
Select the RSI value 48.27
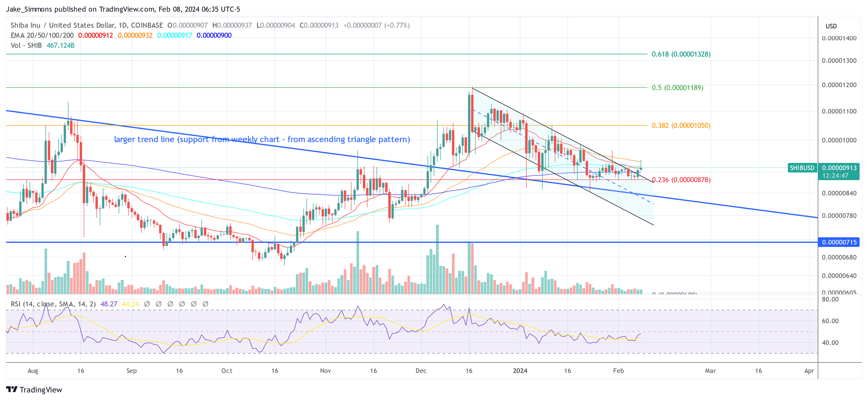pos(109,304)
